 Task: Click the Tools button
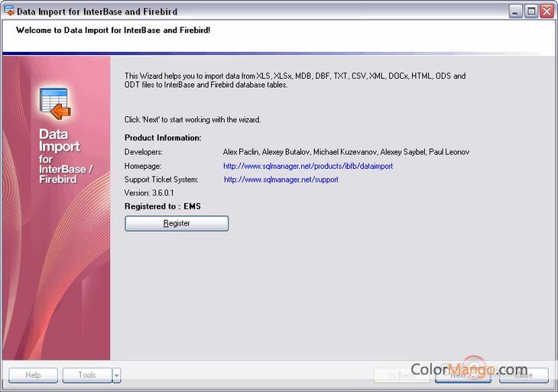pyautogui.click(x=87, y=375)
